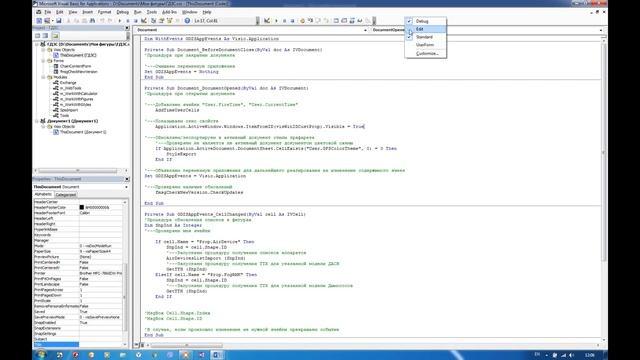Toggle Folders icon in Project panel
The width and height of the screenshot is (640, 360).
[x=55, y=36]
